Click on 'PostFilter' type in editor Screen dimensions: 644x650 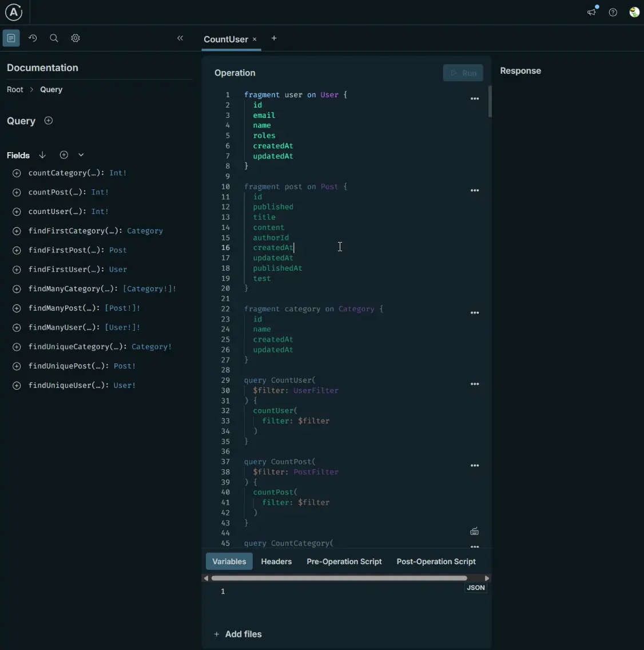316,471
